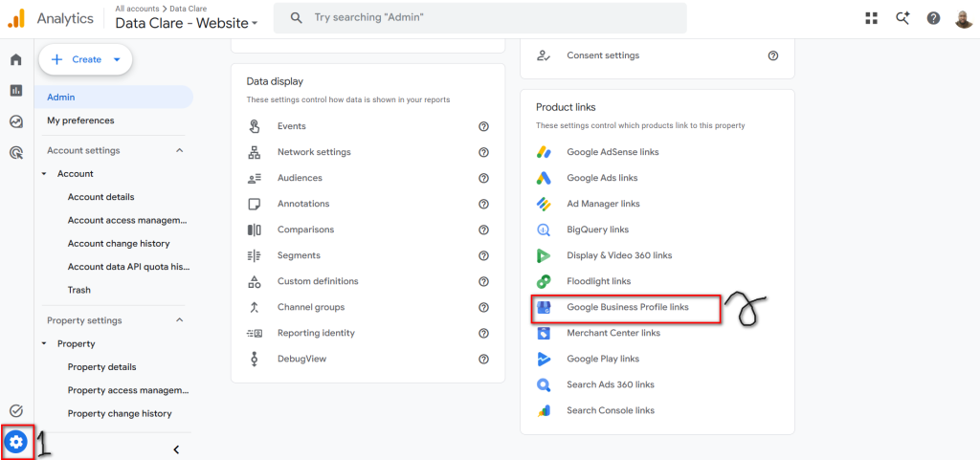Open Account details
The image size is (980, 460).
(x=100, y=197)
